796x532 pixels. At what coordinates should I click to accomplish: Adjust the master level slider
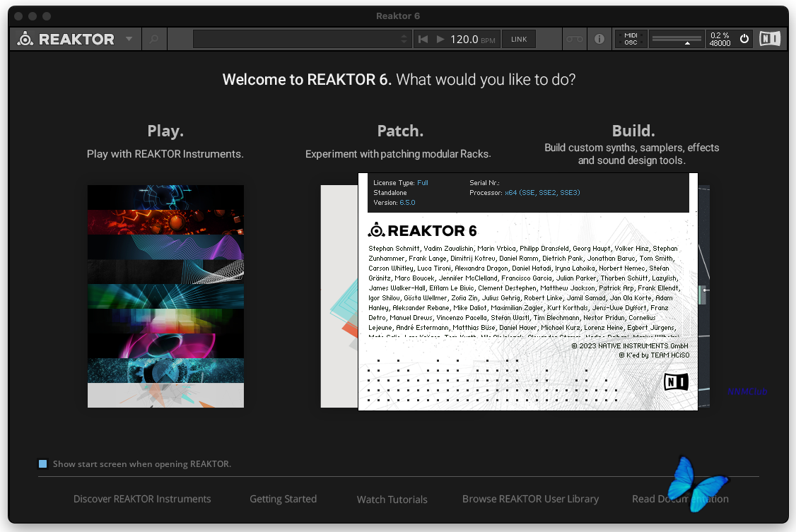tap(677, 39)
